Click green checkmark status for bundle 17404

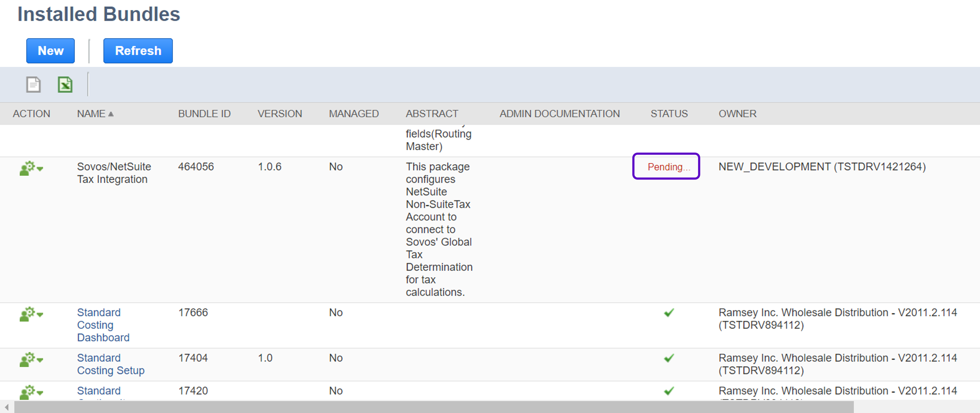point(668,358)
